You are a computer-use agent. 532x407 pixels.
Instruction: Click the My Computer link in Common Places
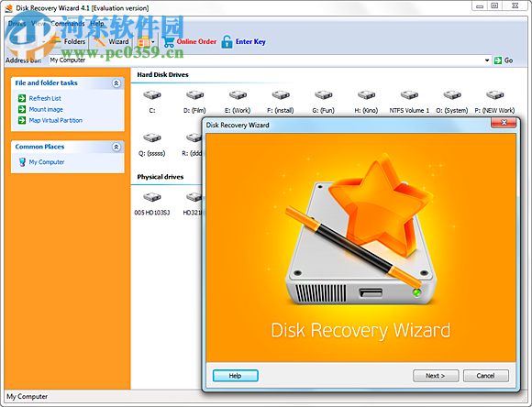(47, 162)
